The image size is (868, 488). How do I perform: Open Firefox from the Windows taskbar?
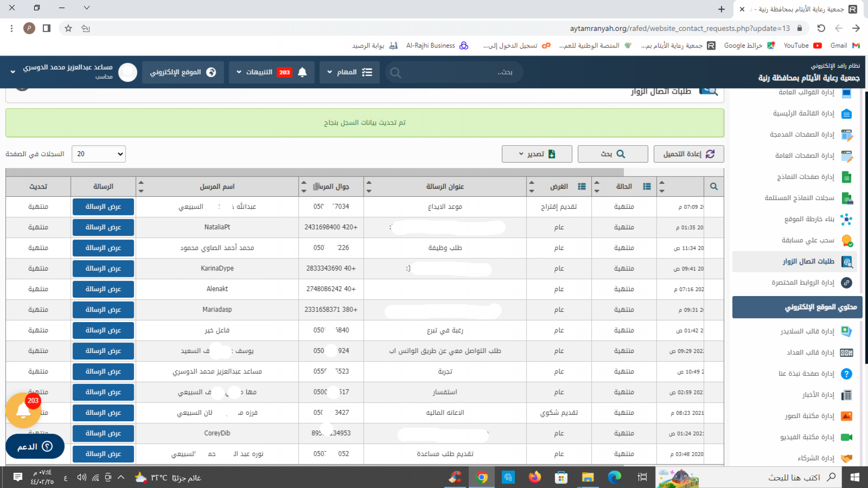point(534,477)
